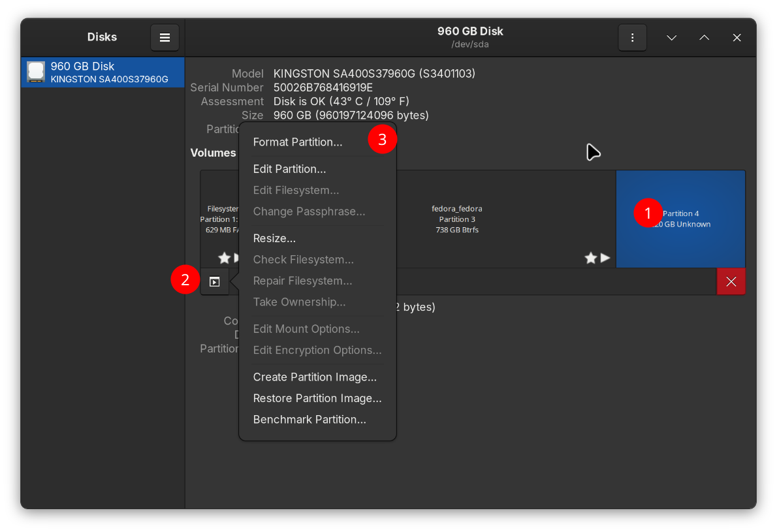Screen dimensions: 777x532
Task: Click the additional partition options icon
Action: (214, 282)
